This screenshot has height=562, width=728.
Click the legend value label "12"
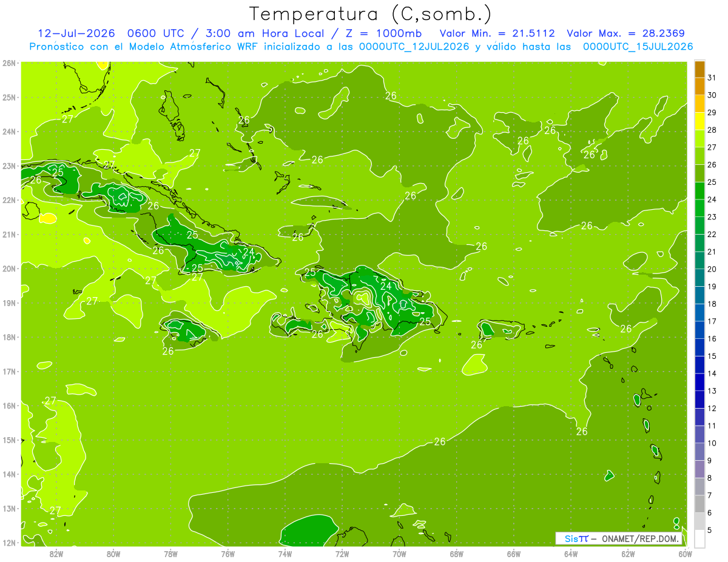coord(712,408)
